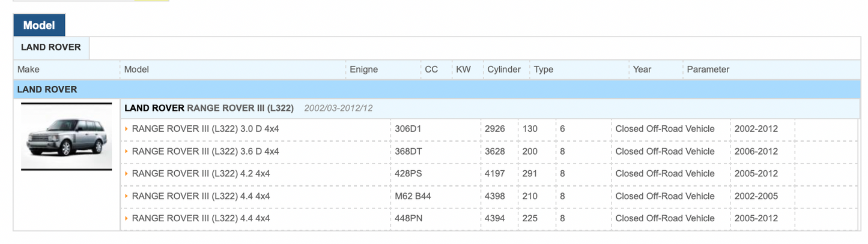Image resolution: width=868 pixels, height=244 pixels.
Task: Select the blue LAND ROVER group row
Action: pos(437,89)
